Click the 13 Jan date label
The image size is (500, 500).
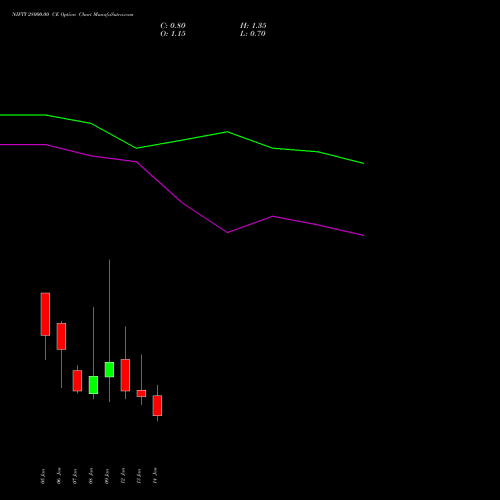pos(139,476)
